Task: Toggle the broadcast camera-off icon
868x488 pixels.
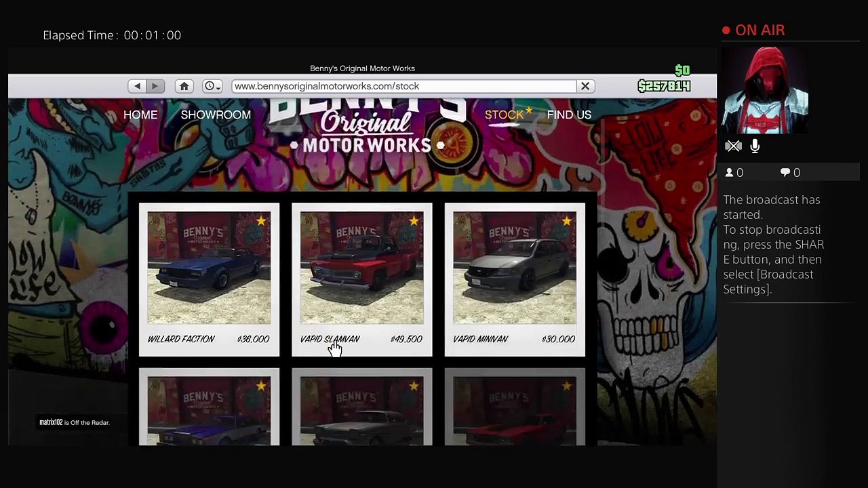Action: click(x=733, y=146)
